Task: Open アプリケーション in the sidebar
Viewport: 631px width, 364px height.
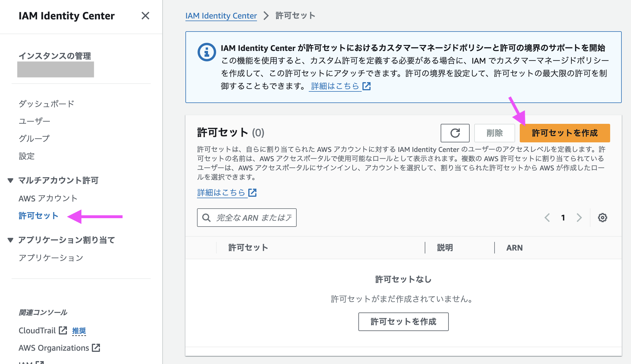Action: click(x=51, y=258)
